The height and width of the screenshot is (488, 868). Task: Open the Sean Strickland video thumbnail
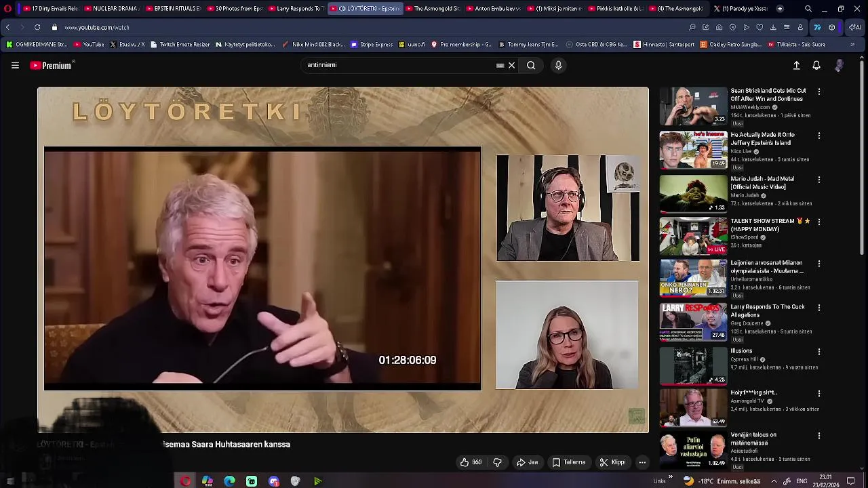[x=693, y=106]
